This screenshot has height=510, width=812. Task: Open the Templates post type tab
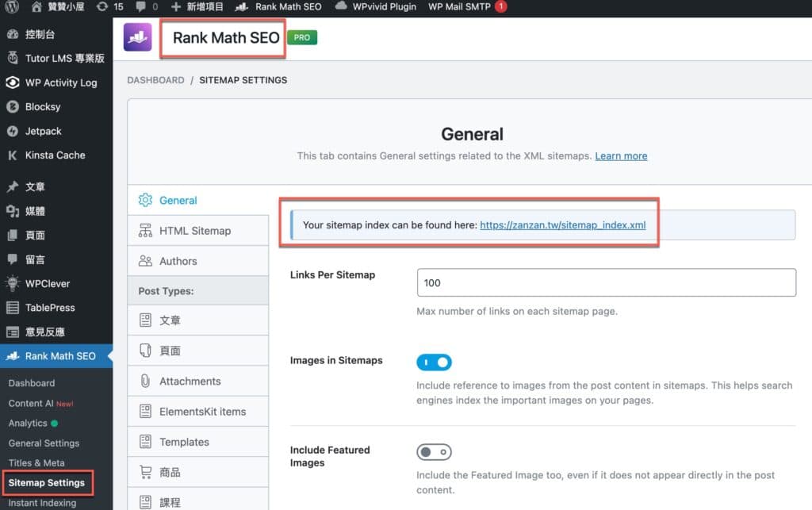[x=197, y=442]
